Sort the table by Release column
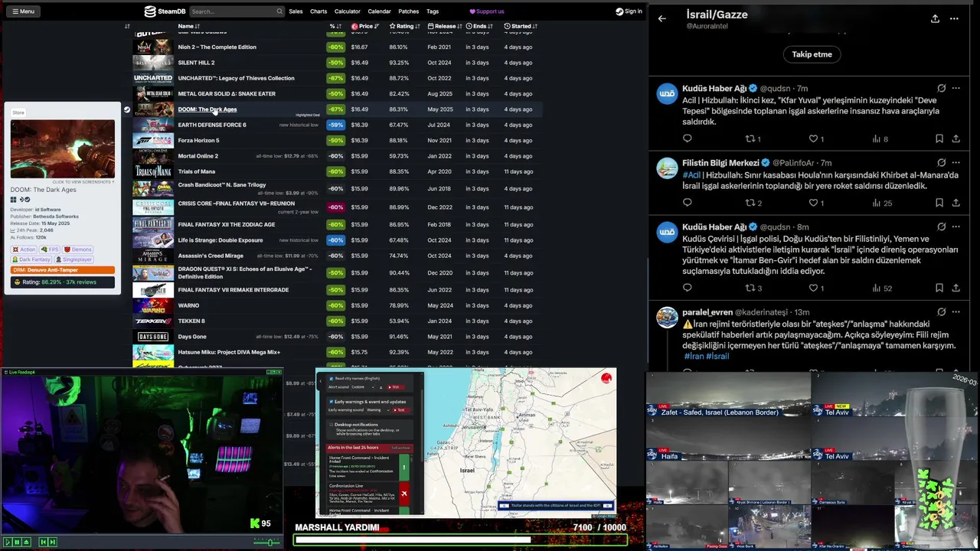This screenshot has width=980, height=551. tap(445, 26)
